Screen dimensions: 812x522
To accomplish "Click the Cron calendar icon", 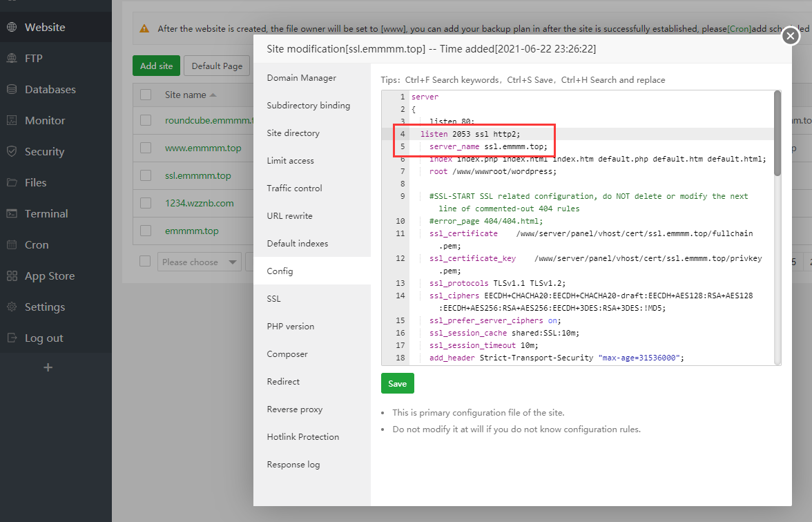I will [x=12, y=245].
